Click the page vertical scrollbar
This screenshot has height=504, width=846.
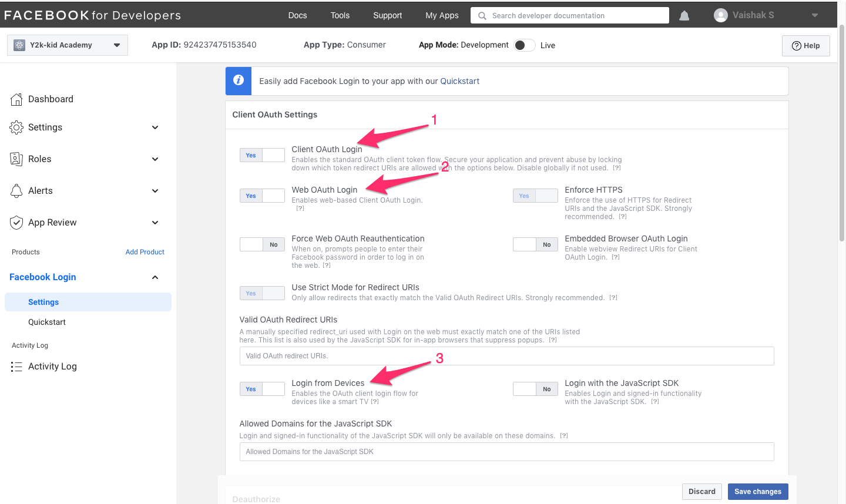click(841, 132)
